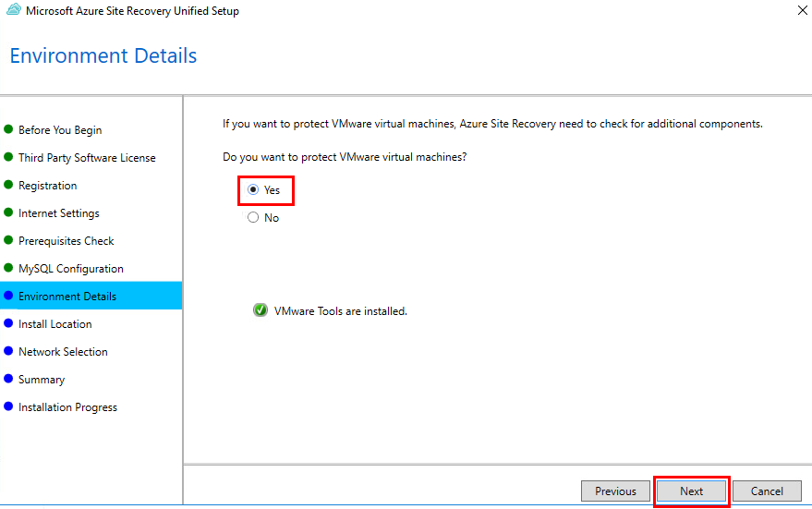Jump to the Network Selection step

pyautogui.click(x=63, y=352)
